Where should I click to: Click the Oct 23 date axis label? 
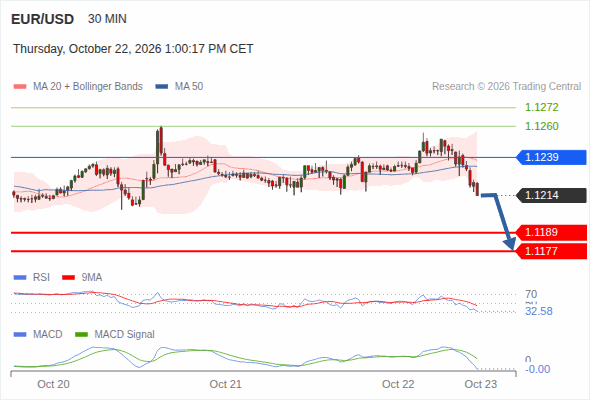(481, 385)
